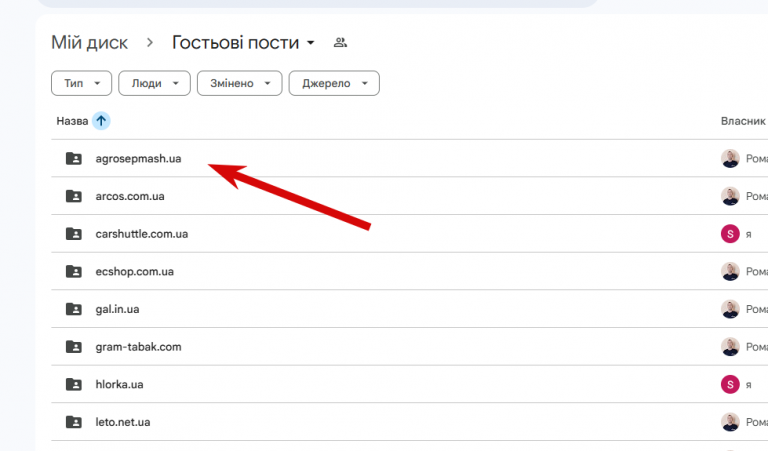Open the Джерело filter dropdown
Viewport: 768px width, 451px height.
(334, 83)
